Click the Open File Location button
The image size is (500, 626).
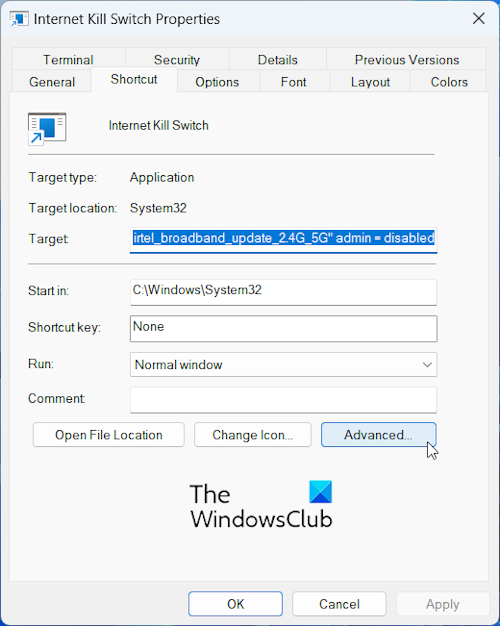pyautogui.click(x=109, y=435)
